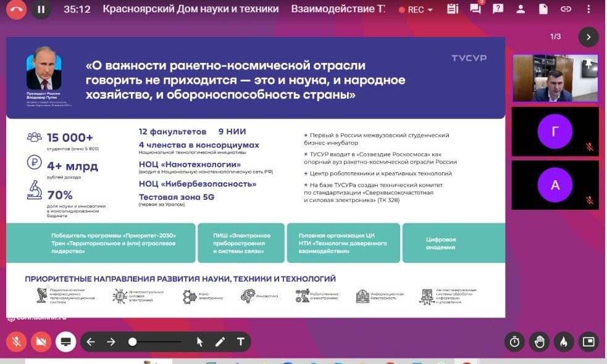Click the students group icon beside 15 000+
Viewport: 607px width, 364px height.
[35, 137]
